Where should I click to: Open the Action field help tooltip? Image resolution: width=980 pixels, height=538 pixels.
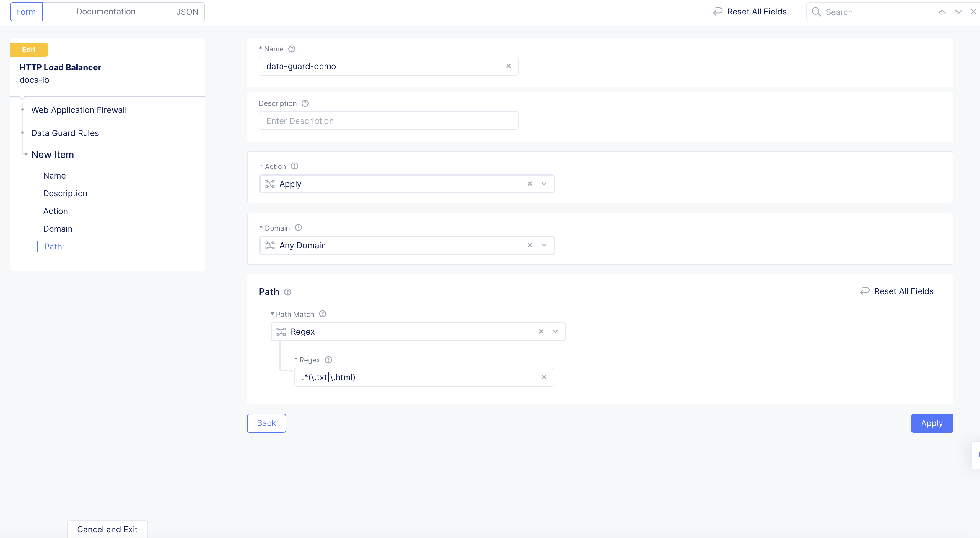pyautogui.click(x=294, y=166)
